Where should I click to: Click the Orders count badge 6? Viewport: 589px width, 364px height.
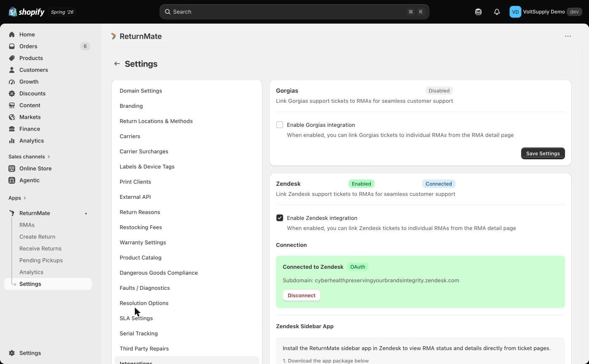(85, 46)
